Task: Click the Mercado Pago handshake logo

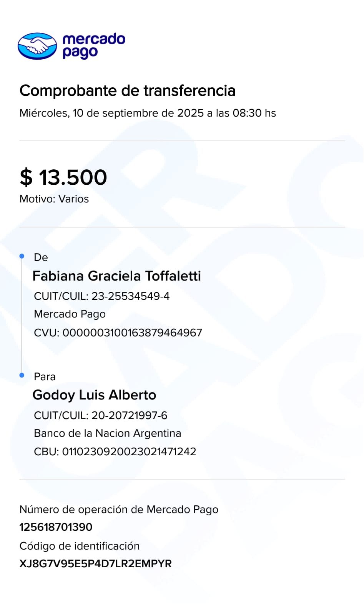Action: [x=37, y=46]
